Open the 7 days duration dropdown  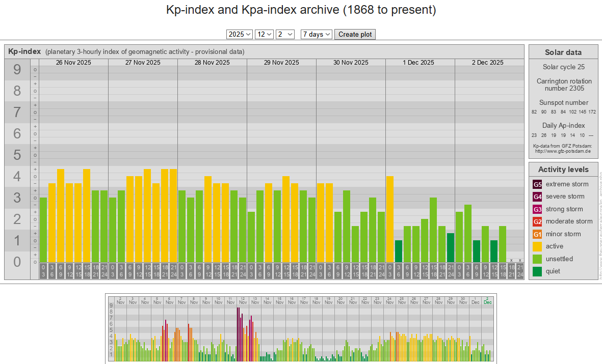(316, 34)
